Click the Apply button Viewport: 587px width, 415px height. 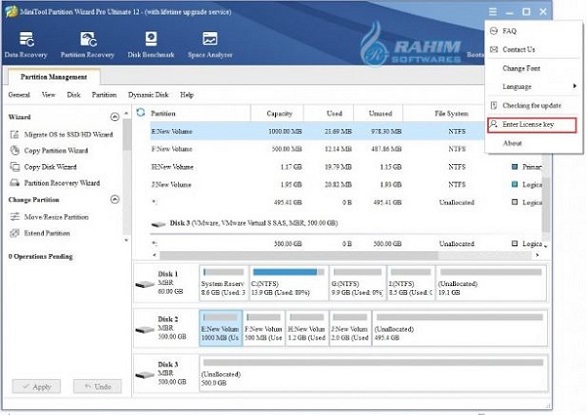click(x=37, y=387)
